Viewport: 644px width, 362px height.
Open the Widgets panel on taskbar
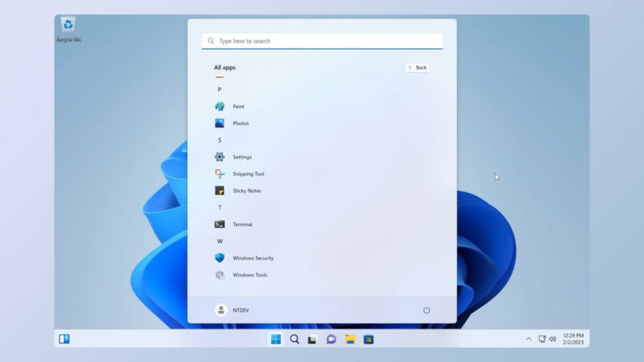(65, 339)
